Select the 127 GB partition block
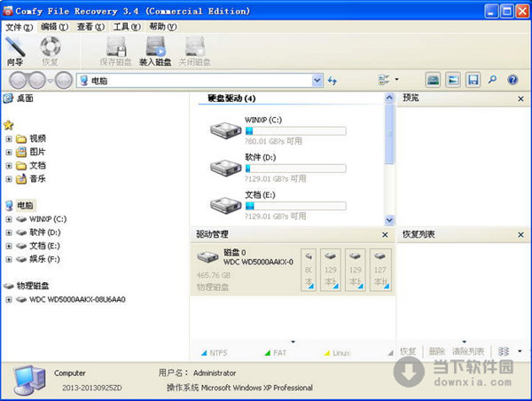Screen dimensions: 532x401 pos(380,270)
